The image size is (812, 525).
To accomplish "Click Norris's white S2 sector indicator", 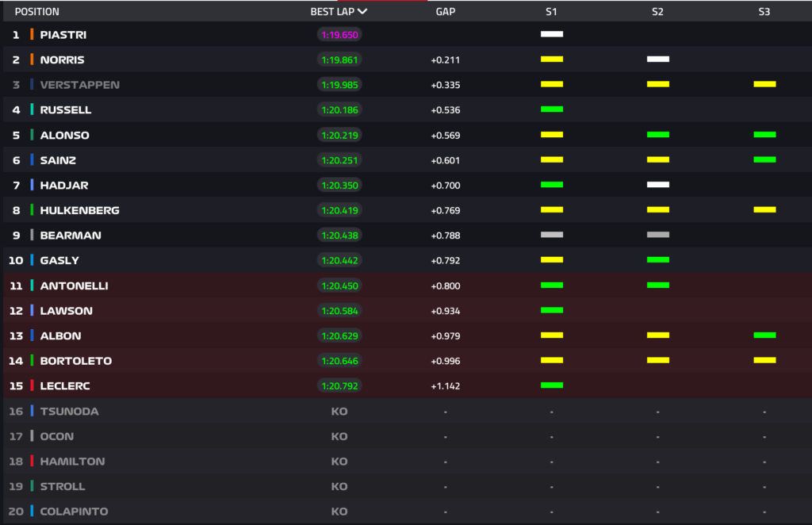I will pos(657,59).
